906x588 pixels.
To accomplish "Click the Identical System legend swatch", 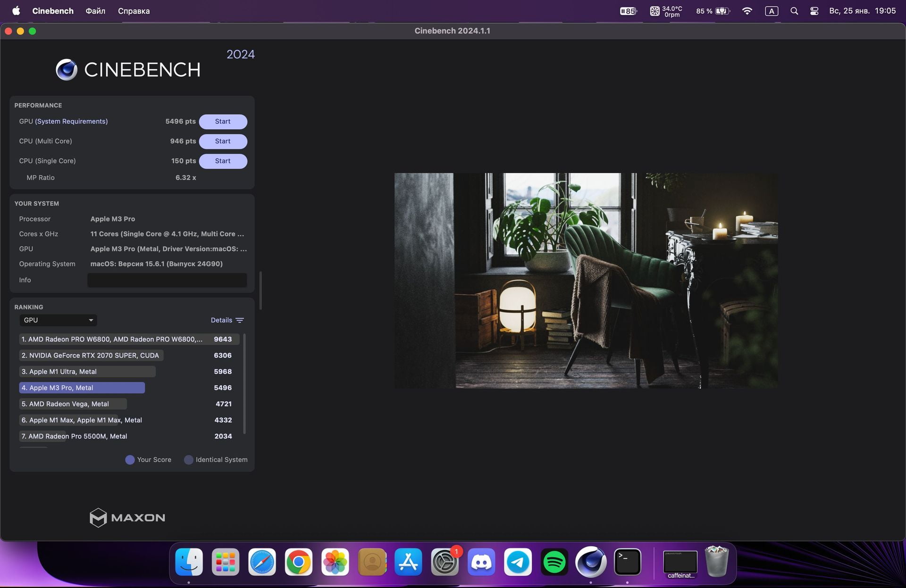I will (x=188, y=460).
